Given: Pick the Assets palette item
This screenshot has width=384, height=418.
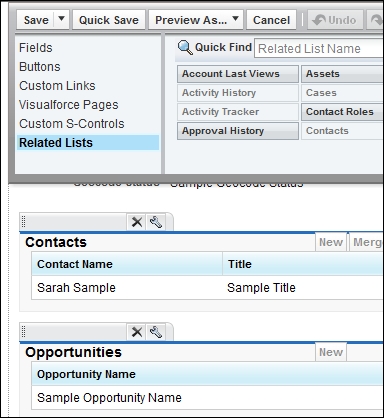Looking at the screenshot, I should click(x=342, y=74).
